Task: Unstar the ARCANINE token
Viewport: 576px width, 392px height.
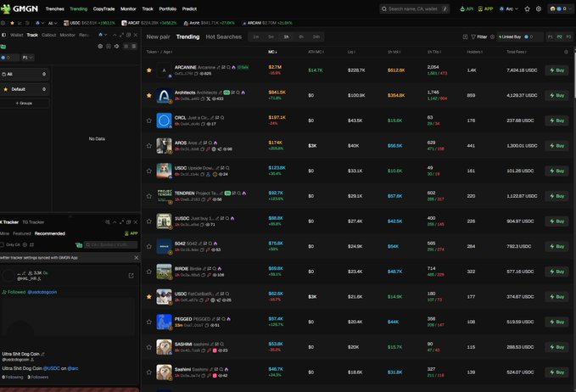Action: coord(148,70)
